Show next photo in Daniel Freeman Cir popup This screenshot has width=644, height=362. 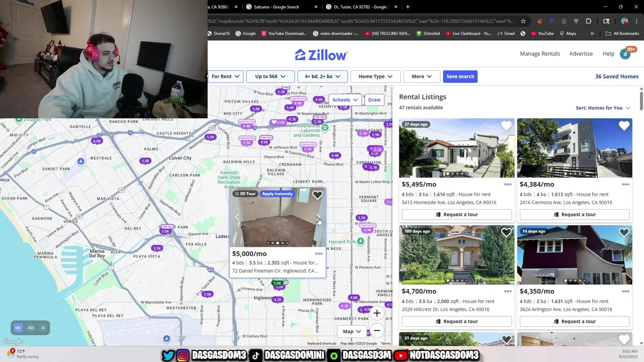click(x=318, y=218)
